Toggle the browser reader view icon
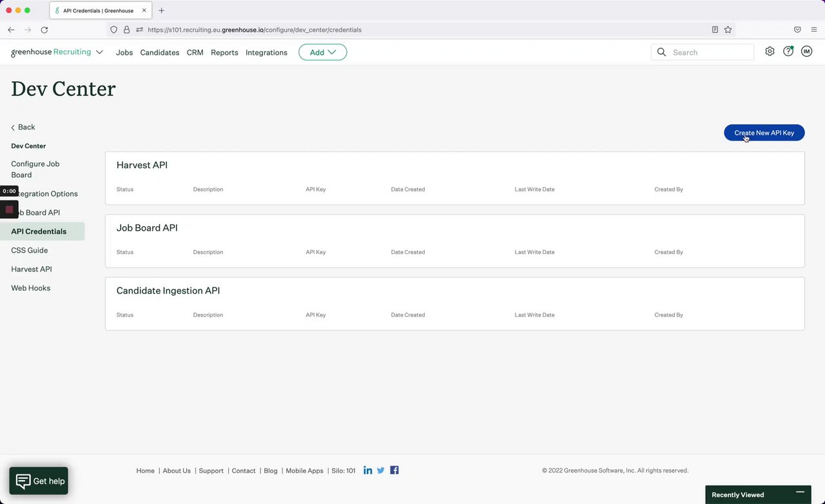The width and height of the screenshot is (825, 504). click(x=715, y=30)
